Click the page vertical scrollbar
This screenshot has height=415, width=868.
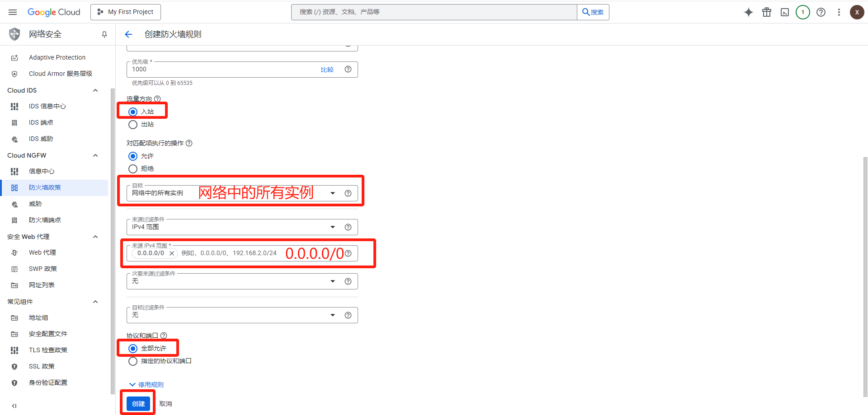[865, 276]
